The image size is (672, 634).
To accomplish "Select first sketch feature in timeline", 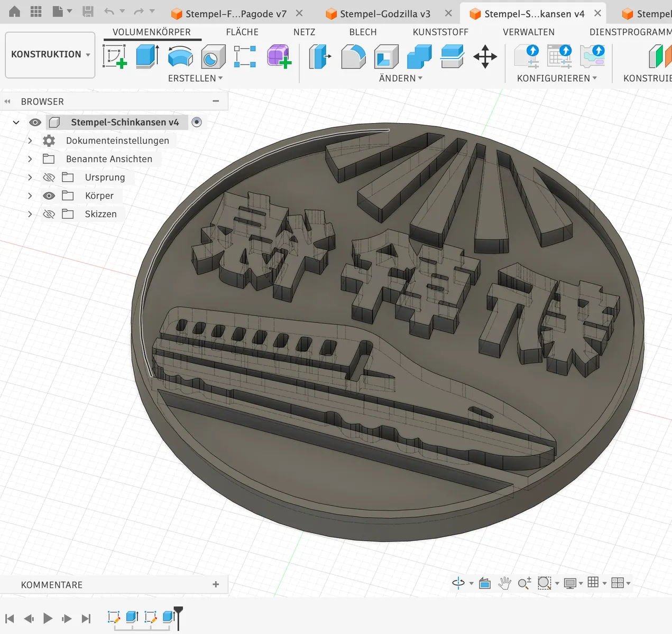I will 114,617.
